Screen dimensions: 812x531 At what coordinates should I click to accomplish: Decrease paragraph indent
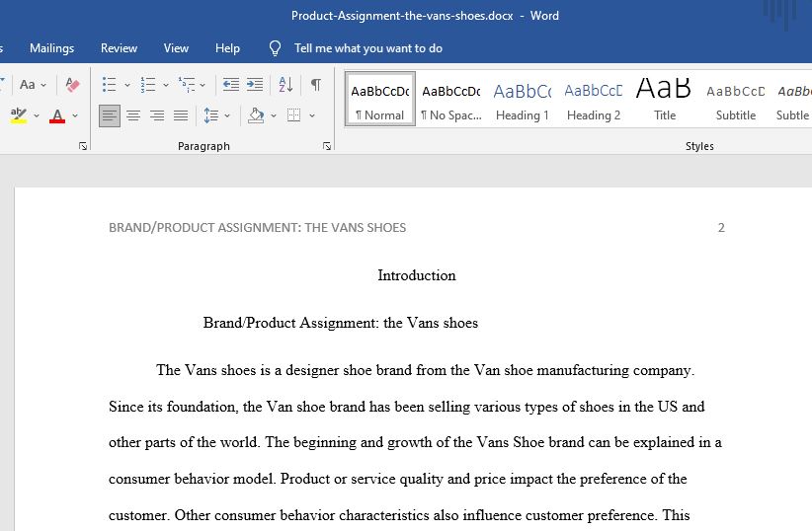231,84
